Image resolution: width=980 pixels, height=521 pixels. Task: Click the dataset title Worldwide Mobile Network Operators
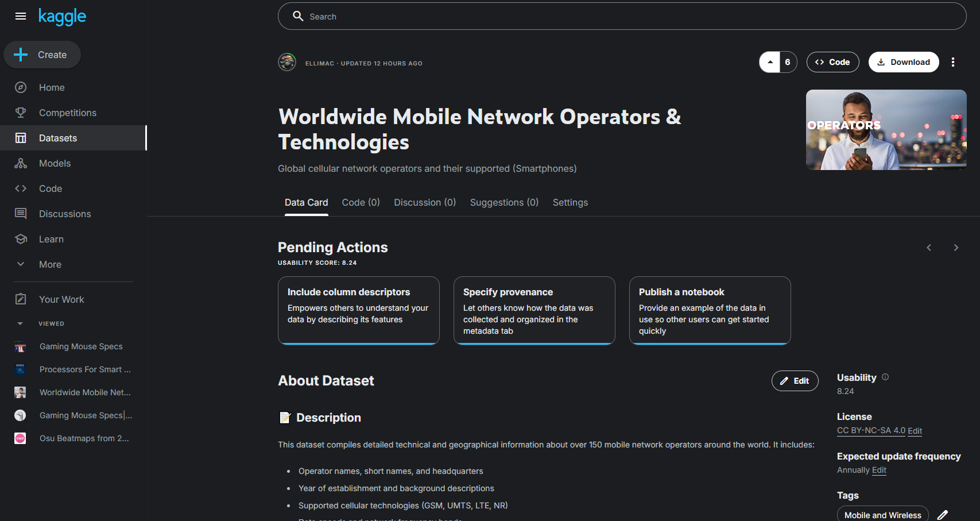coord(479,129)
